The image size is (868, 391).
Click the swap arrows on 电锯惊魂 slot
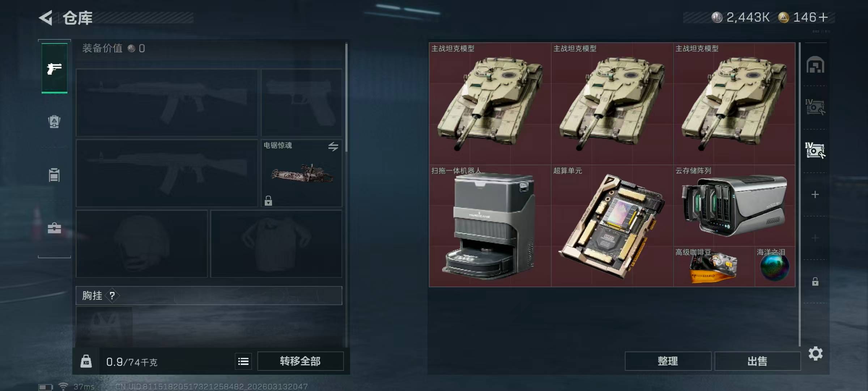coord(333,146)
